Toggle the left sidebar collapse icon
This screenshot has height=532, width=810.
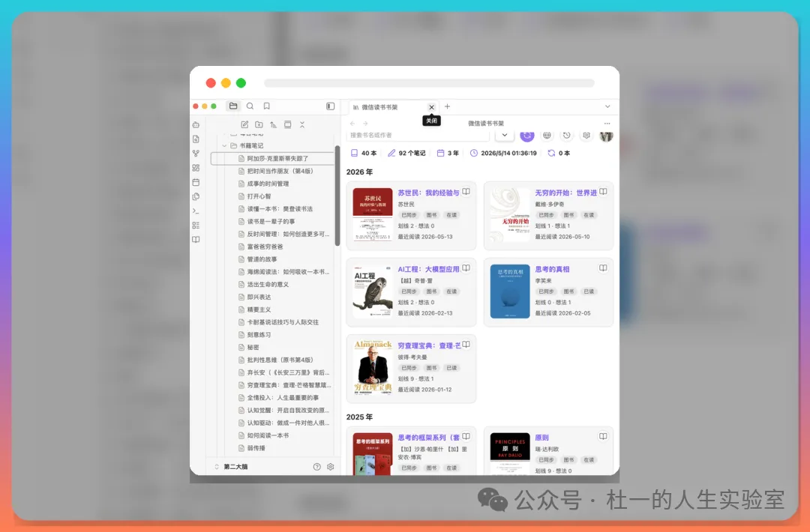pos(330,106)
